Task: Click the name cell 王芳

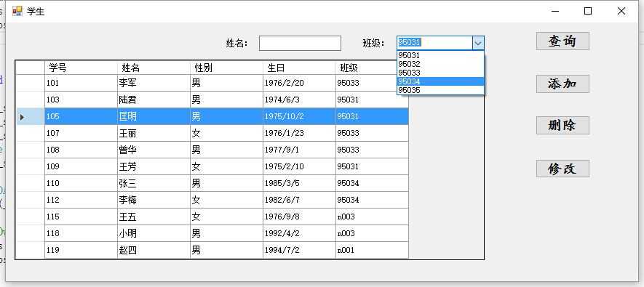Action: [x=154, y=166]
